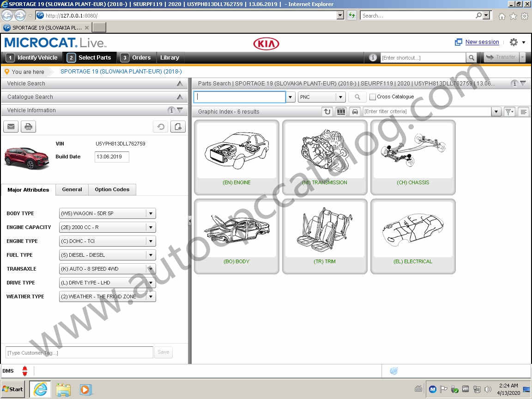Image resolution: width=532 pixels, height=399 pixels.
Task: Click the info icon beside the shortcut box
Action: pyautogui.click(x=373, y=58)
